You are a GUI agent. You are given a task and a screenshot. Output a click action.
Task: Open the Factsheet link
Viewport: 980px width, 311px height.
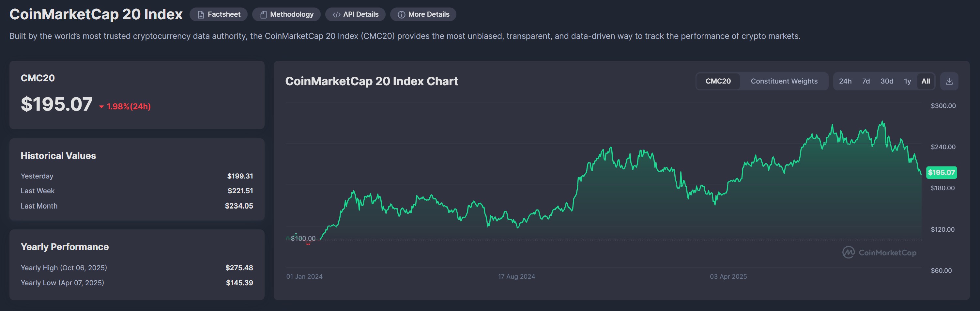pos(224,14)
